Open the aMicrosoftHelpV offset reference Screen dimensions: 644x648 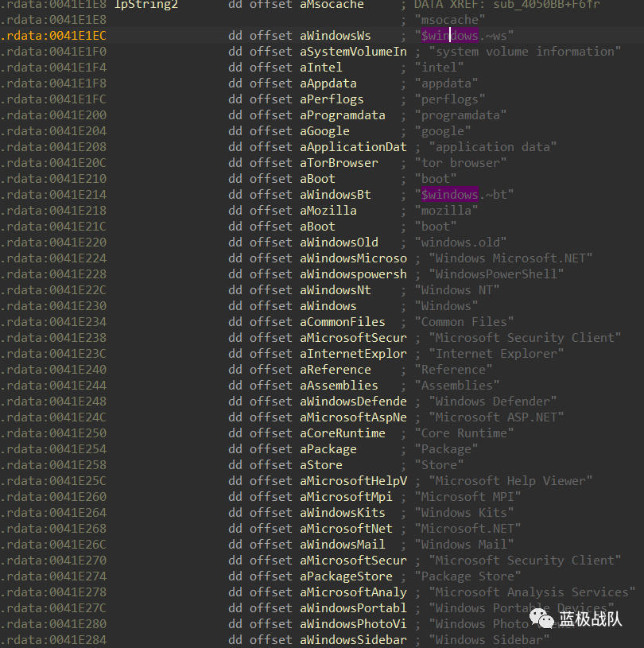click(353, 481)
